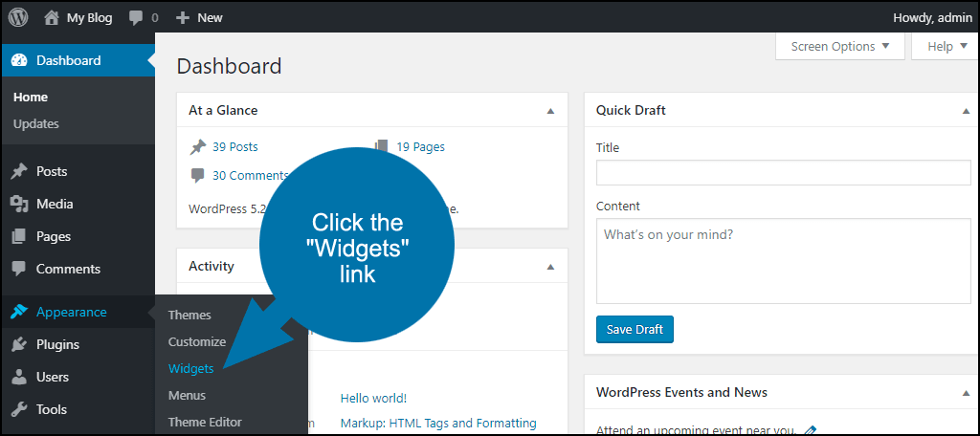Click the WordPress logo icon

click(x=18, y=17)
